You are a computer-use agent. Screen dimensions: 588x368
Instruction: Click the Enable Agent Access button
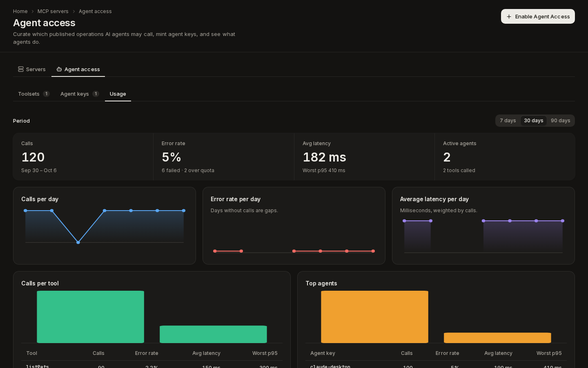(x=538, y=16)
